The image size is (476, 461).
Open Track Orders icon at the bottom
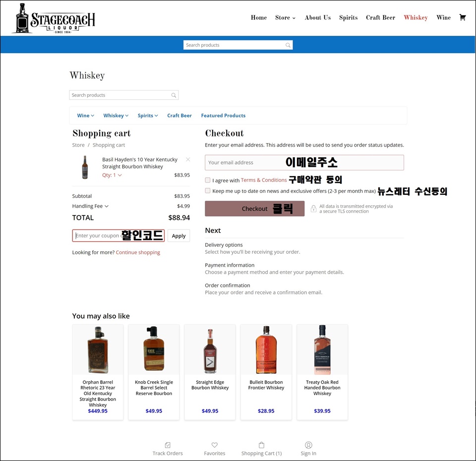coord(168,445)
